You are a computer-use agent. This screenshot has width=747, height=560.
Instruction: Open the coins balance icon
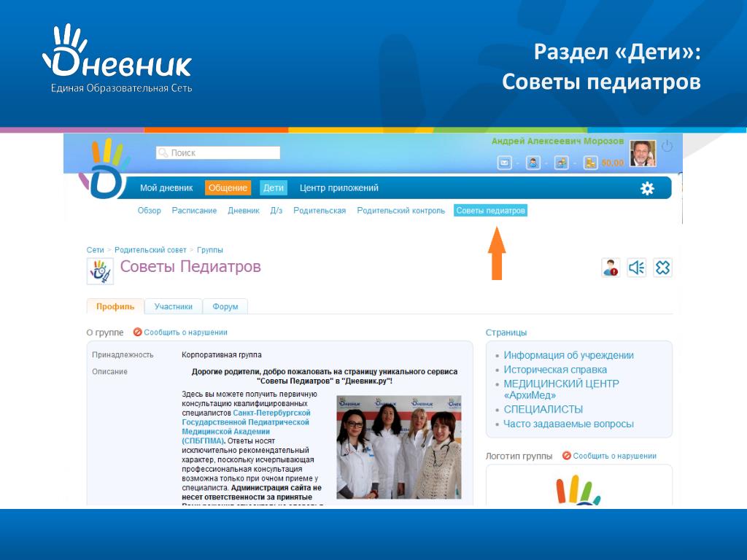pyautogui.click(x=590, y=163)
